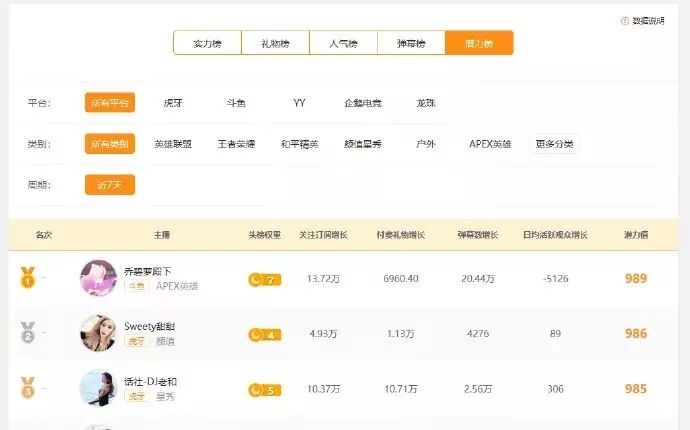Filter by 企鹅电竞 platform
Screen dimensions: 690x430
pos(363,103)
